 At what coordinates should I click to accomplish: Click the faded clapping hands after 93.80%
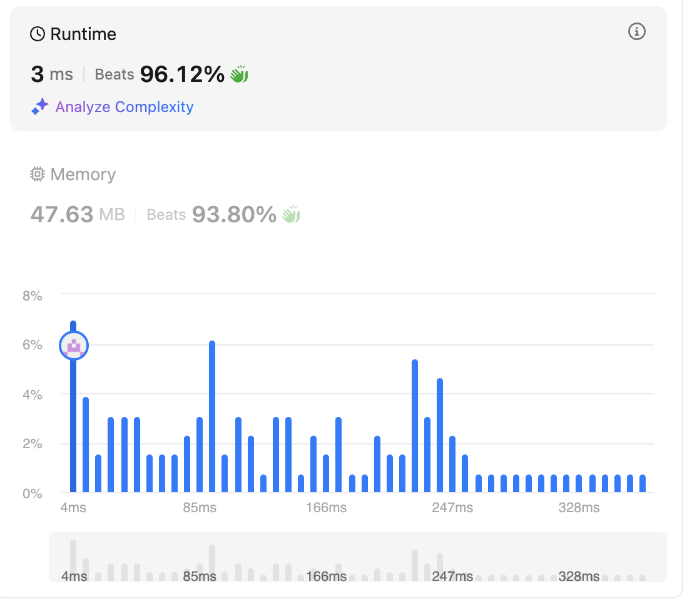click(292, 215)
